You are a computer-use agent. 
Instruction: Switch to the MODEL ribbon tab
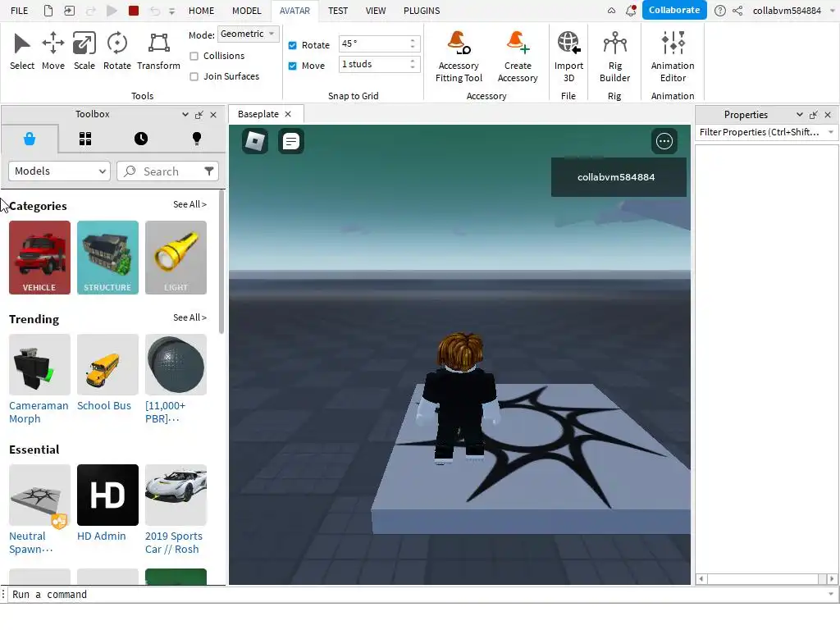point(246,11)
